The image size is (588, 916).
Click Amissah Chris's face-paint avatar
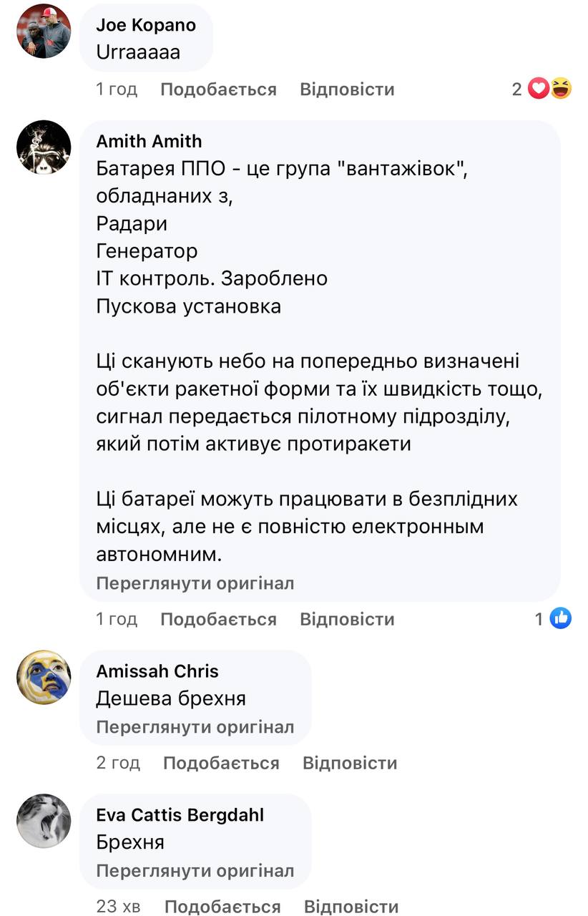(44, 677)
